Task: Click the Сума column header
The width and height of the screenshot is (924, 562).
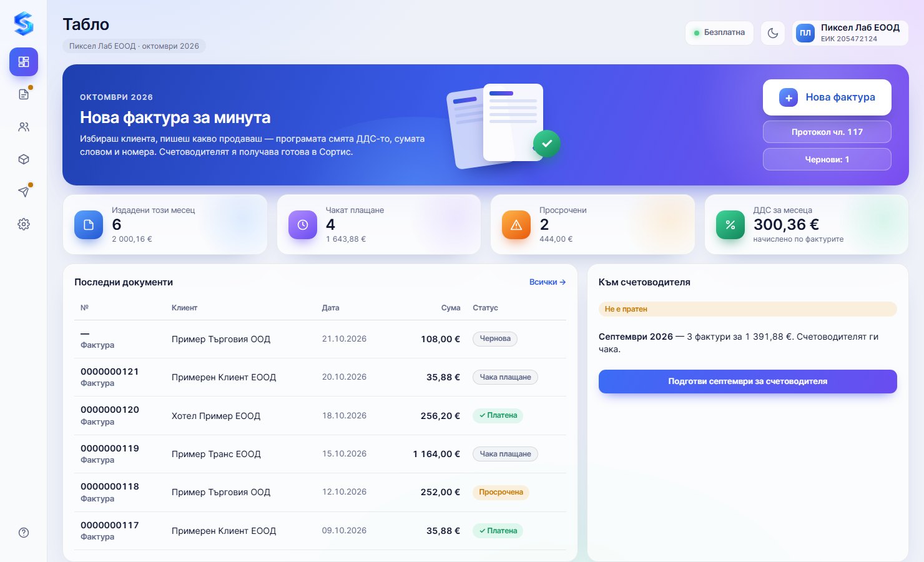Action: [451, 308]
